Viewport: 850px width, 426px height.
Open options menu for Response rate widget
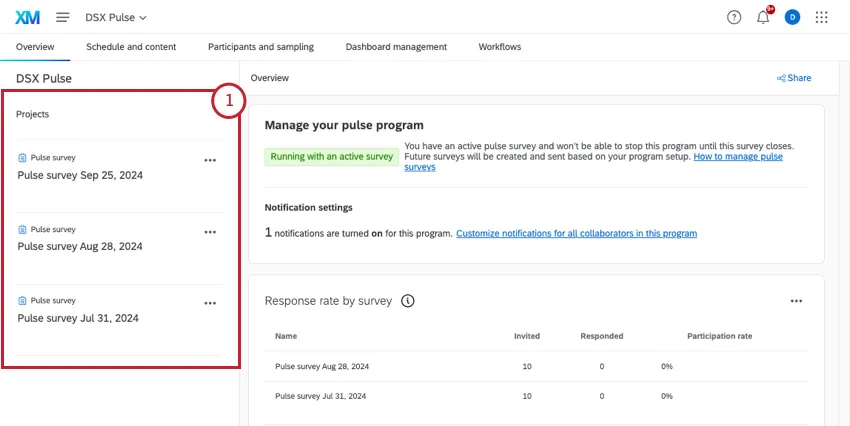[x=796, y=300]
